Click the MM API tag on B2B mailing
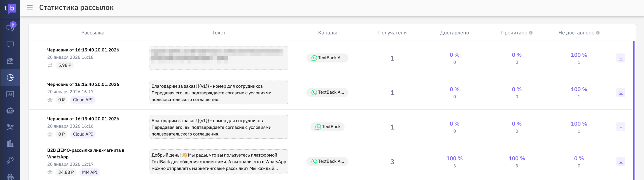644x180 pixels. 90,172
